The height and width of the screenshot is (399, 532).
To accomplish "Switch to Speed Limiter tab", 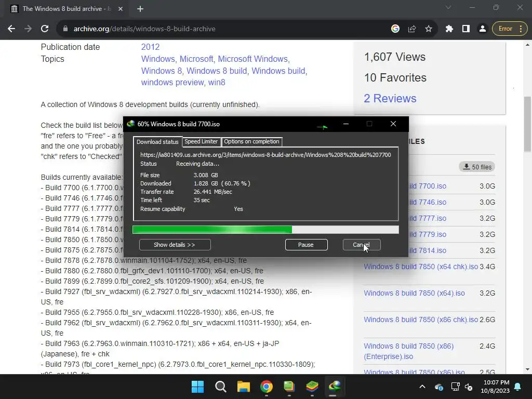I will tap(201, 141).
